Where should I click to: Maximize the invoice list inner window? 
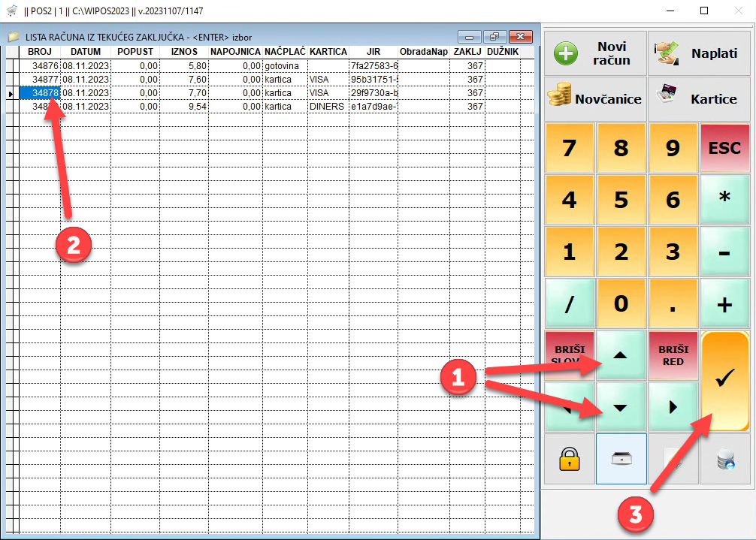point(494,37)
